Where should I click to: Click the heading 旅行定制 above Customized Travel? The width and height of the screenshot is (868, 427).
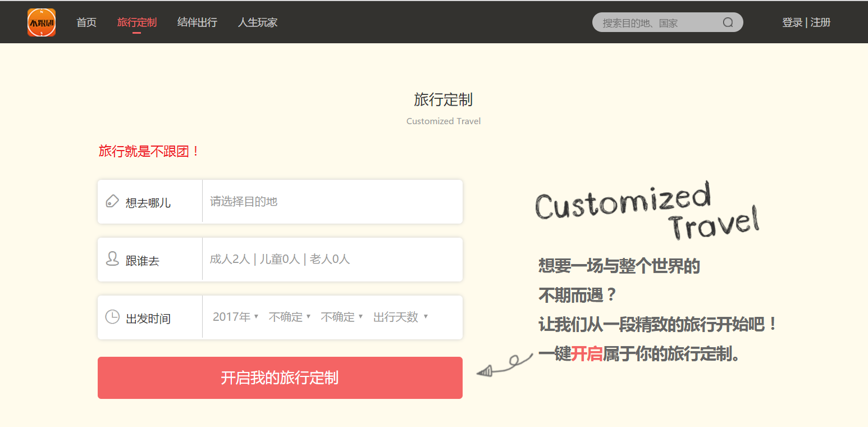pyautogui.click(x=444, y=99)
